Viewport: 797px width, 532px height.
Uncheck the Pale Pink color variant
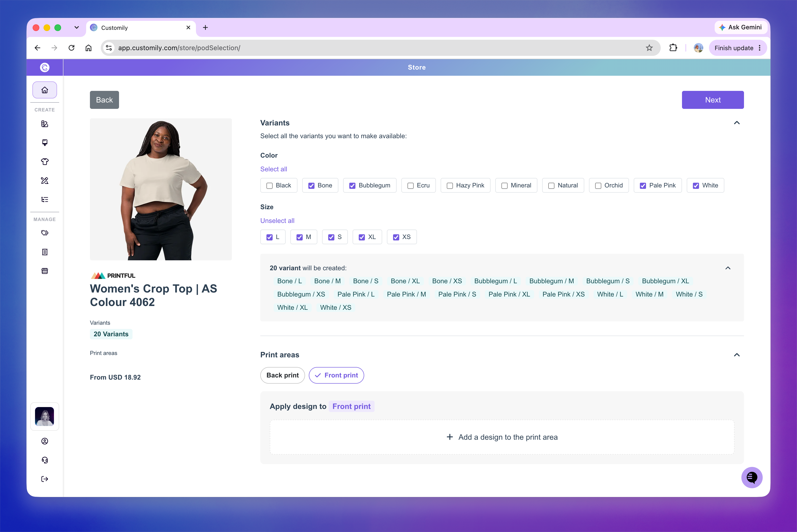[643, 186]
